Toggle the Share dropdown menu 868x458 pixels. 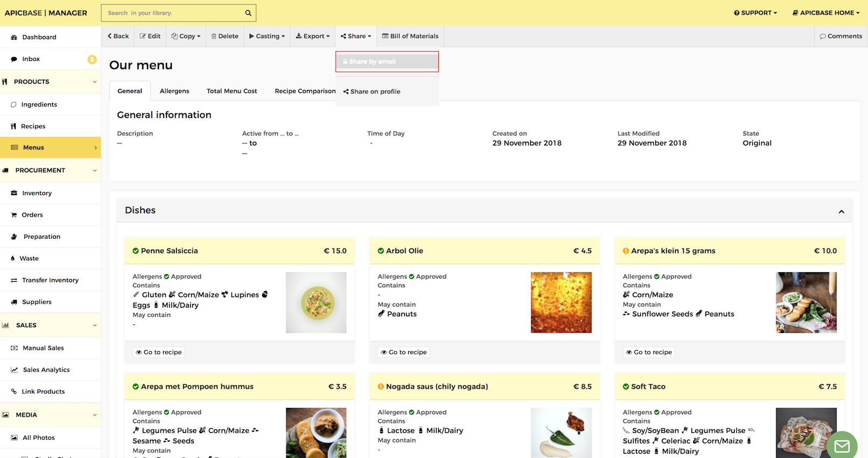(356, 36)
